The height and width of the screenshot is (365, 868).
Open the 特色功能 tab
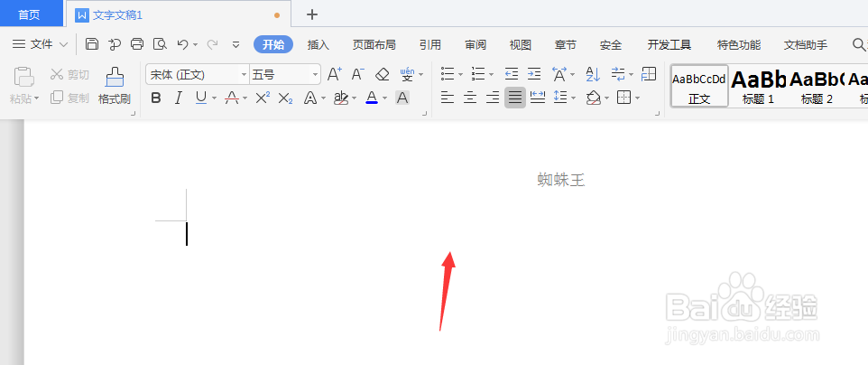pos(738,45)
